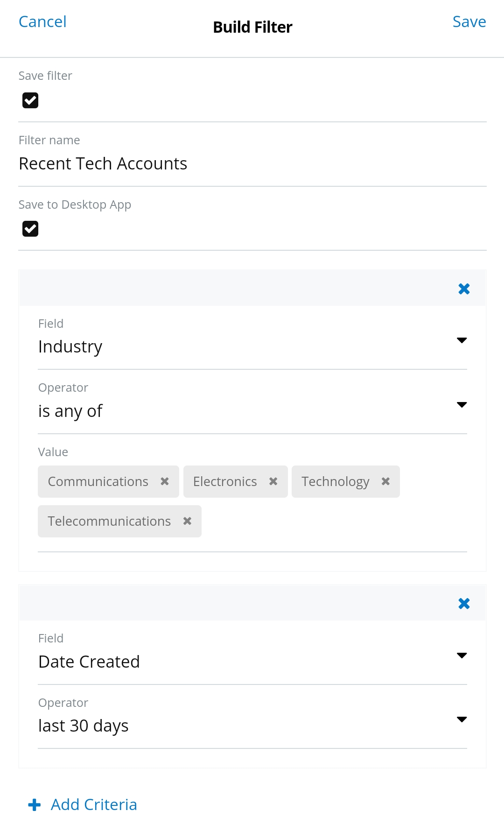Click the Add Criteria link
This screenshot has height=825, width=504.
coord(94,805)
